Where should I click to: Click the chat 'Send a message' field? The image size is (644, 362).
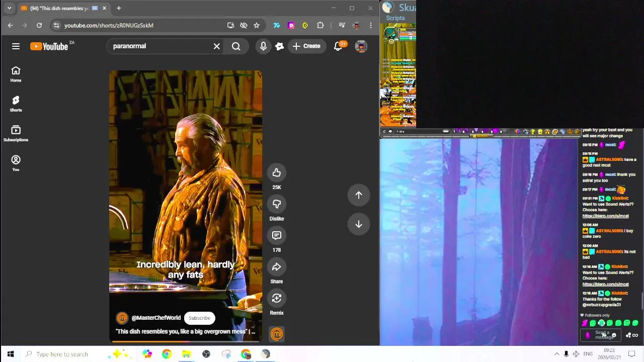point(602,335)
